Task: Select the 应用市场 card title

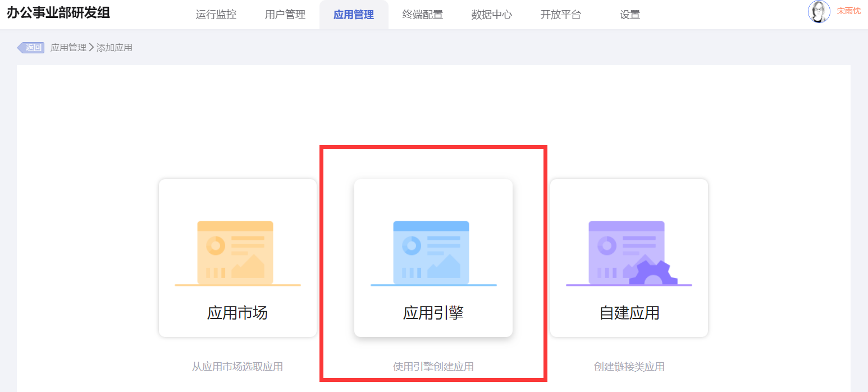Action: (x=237, y=313)
